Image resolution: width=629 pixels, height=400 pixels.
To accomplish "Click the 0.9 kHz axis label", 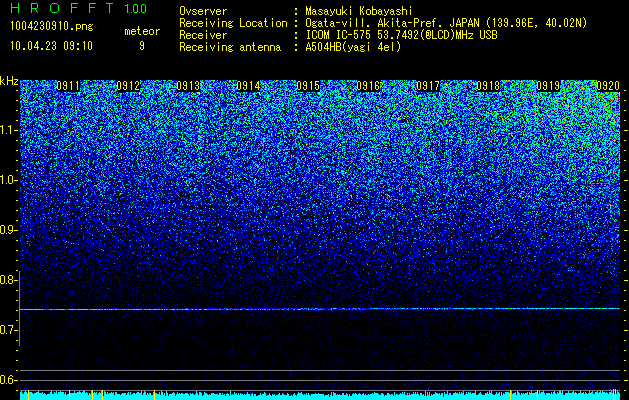I will (8, 230).
